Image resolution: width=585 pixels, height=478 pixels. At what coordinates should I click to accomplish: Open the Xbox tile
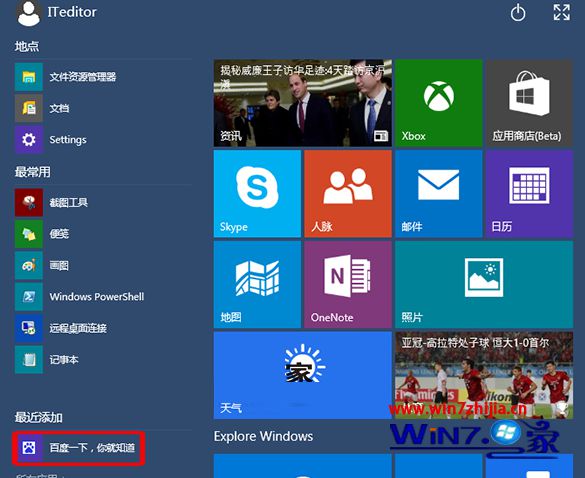pos(438,103)
